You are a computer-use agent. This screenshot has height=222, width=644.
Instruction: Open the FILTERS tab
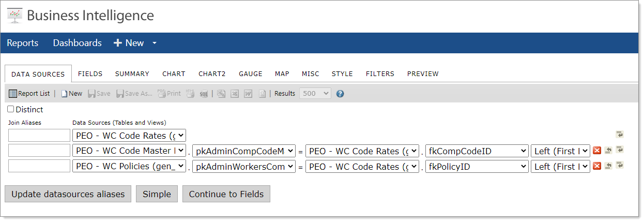380,74
